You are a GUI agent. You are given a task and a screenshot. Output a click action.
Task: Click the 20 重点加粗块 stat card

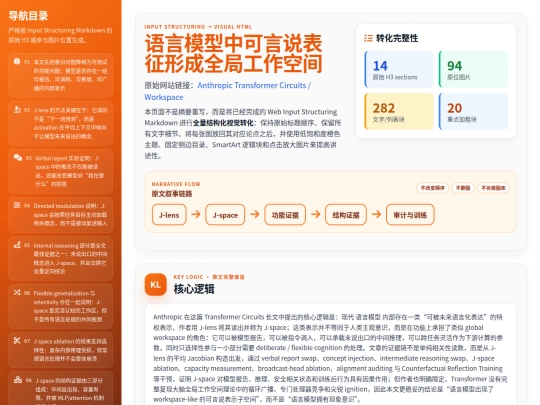473,111
